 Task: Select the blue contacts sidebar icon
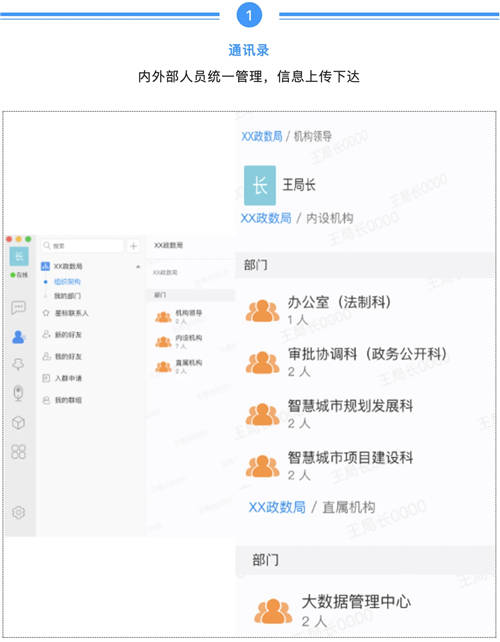18,337
